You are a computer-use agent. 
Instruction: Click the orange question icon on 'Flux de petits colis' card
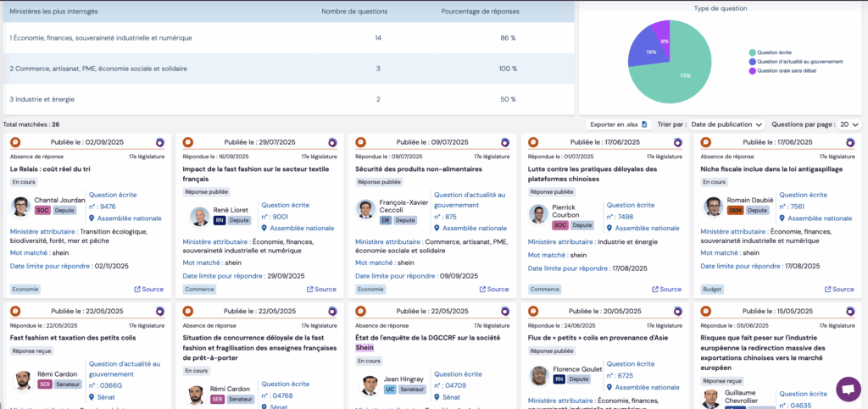point(537,311)
